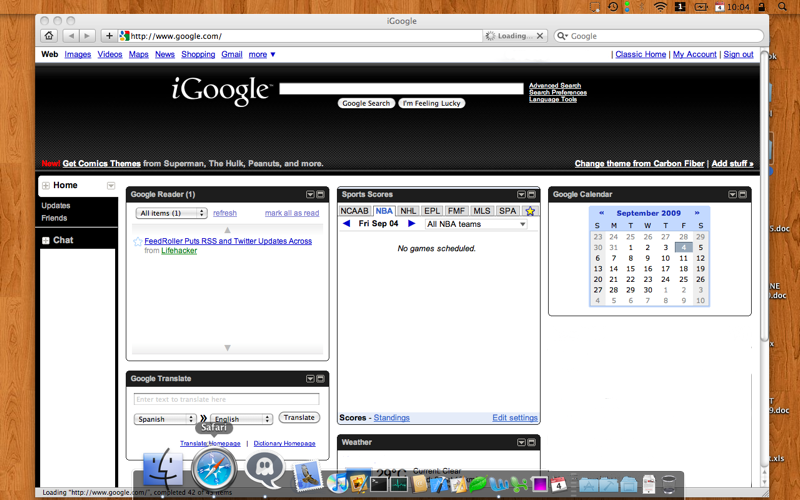The image size is (800, 500).
Task: Open the English target language dropdown
Action: click(241, 419)
